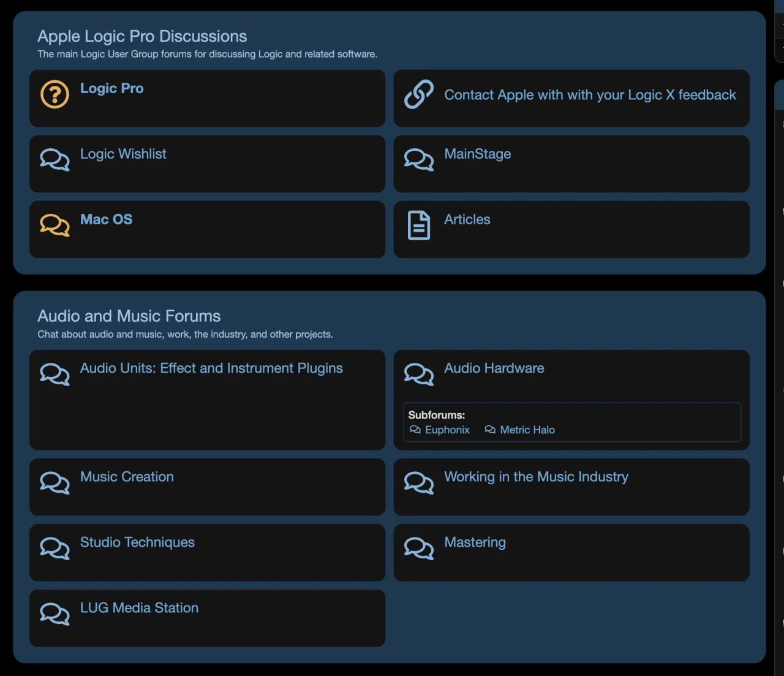Viewport: 784px width, 676px height.
Task: Select the Music Creation forum
Action: click(127, 477)
